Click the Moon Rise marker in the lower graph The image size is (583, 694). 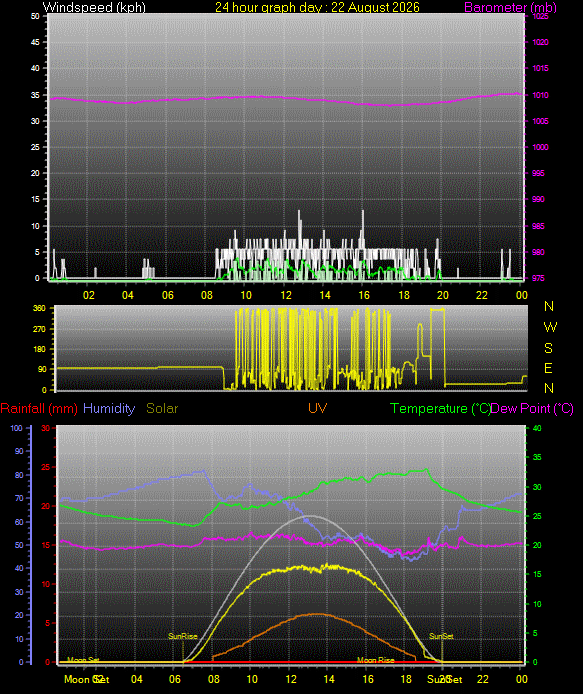(375, 660)
